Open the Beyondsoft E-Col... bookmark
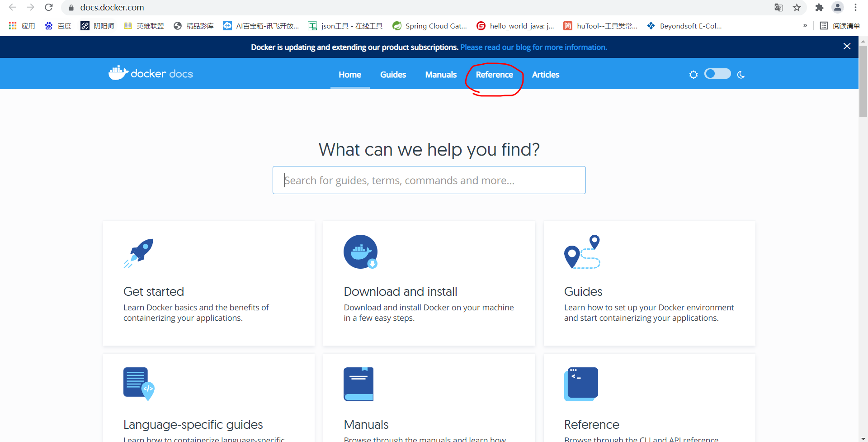 point(684,26)
